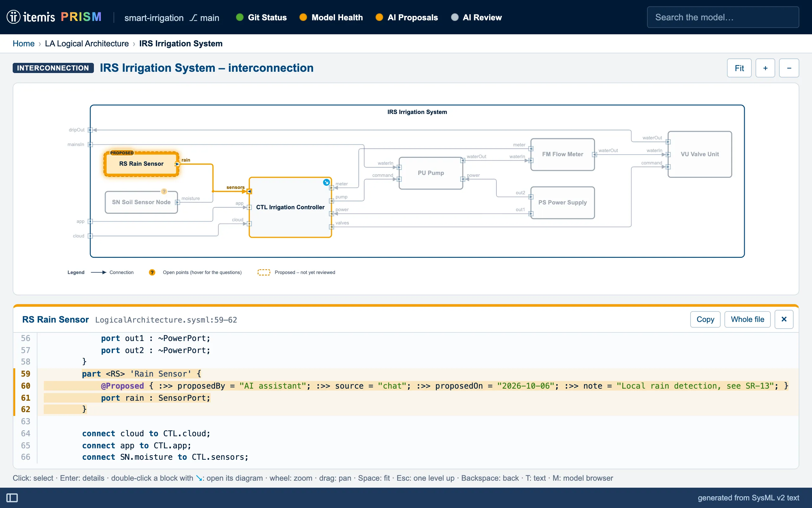This screenshot has height=508, width=812.
Task: Select the VU Valve Unit block
Action: tap(700, 154)
